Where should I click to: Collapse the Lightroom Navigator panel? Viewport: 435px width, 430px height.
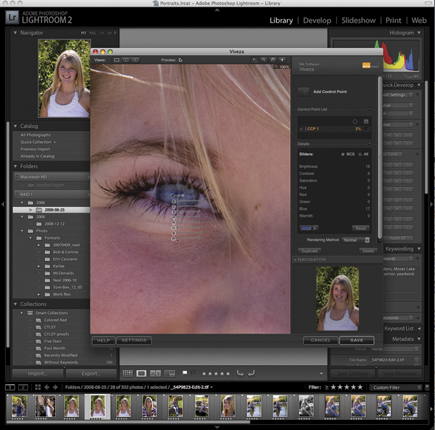click(15, 33)
